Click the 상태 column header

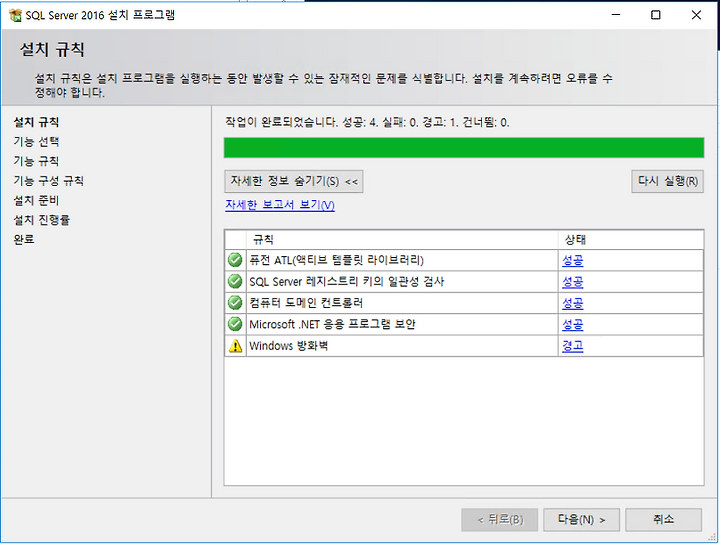630,240
